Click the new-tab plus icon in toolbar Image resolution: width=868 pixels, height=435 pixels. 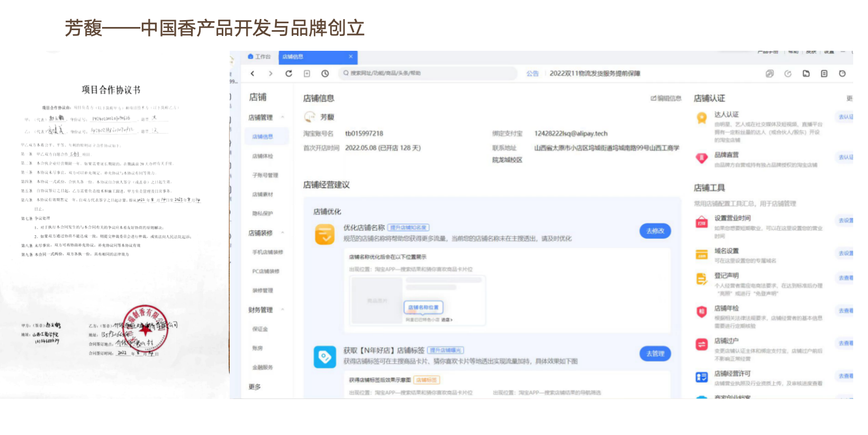click(x=307, y=74)
